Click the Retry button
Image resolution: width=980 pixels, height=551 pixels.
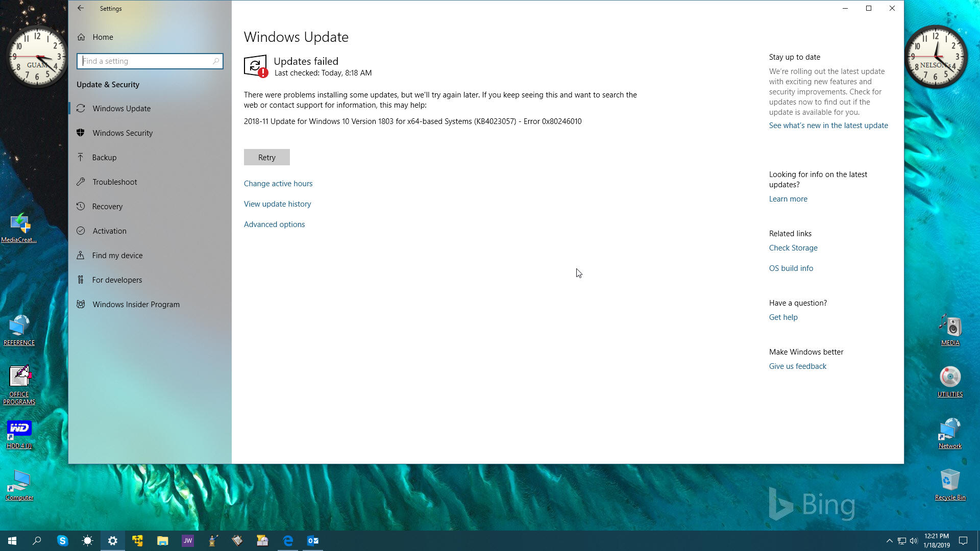point(266,157)
